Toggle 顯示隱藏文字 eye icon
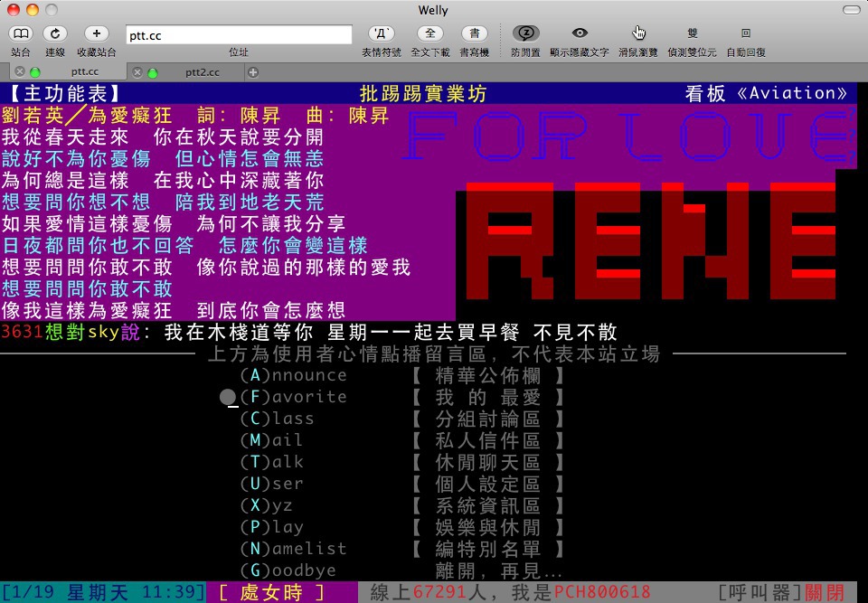868x603 pixels. tap(579, 33)
